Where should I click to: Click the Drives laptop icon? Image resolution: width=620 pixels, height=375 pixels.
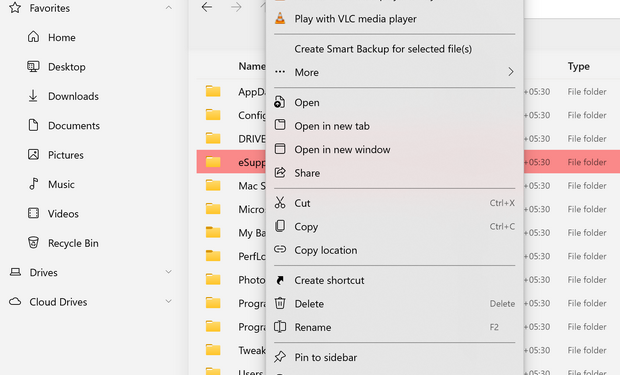point(15,272)
